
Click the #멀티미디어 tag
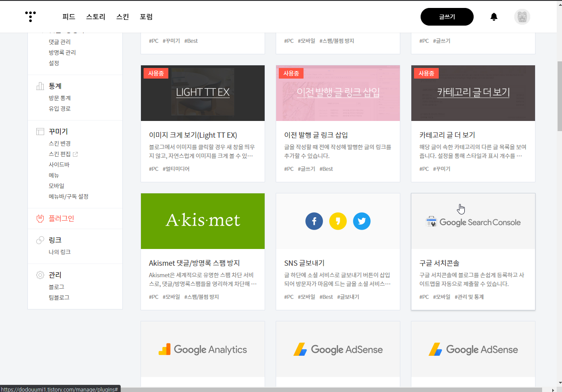point(176,169)
